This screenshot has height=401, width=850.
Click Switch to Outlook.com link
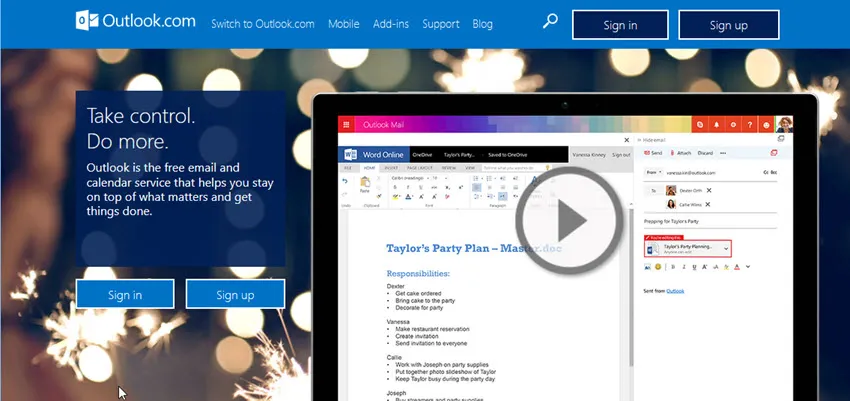click(x=263, y=24)
